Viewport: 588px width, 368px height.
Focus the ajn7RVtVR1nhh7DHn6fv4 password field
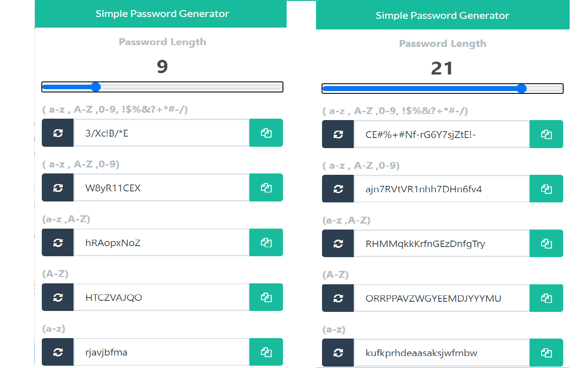point(441,189)
